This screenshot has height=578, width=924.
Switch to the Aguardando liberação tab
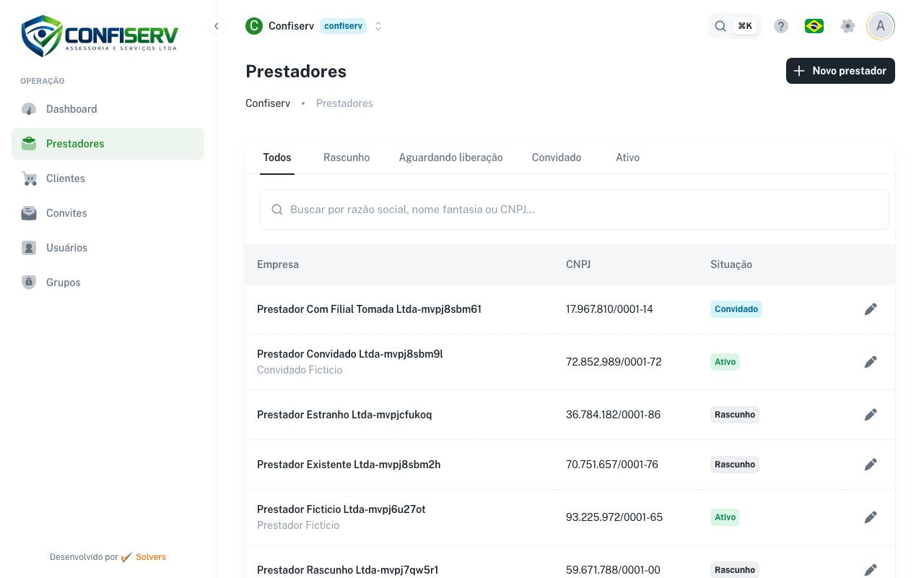point(450,158)
